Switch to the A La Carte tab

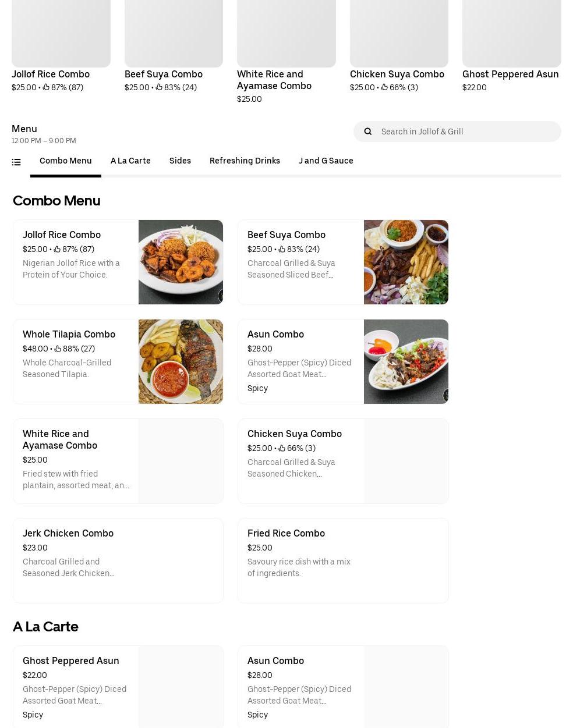tap(130, 161)
